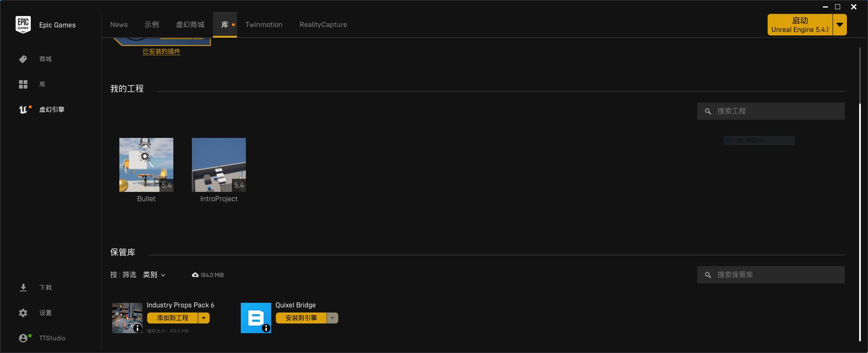Open the TTStudio account avatar icon
The image size is (868, 353).
coord(23,338)
